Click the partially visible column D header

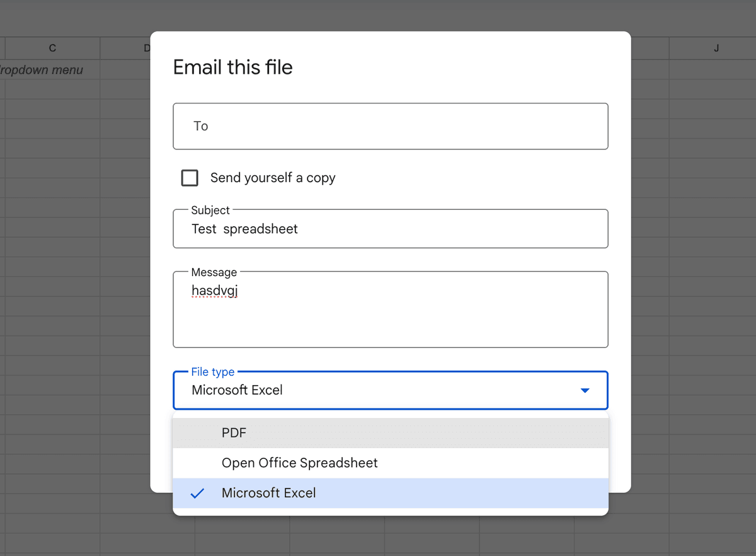click(x=147, y=48)
